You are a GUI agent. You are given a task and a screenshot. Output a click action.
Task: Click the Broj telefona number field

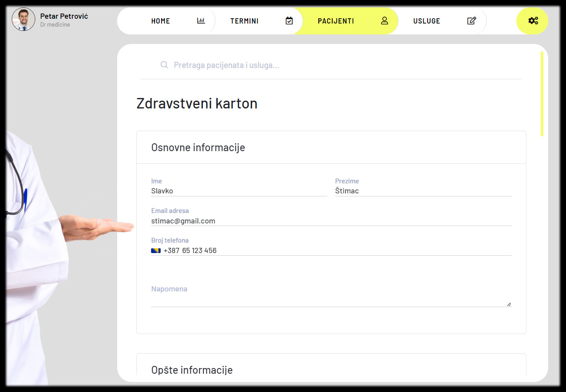[x=335, y=250]
